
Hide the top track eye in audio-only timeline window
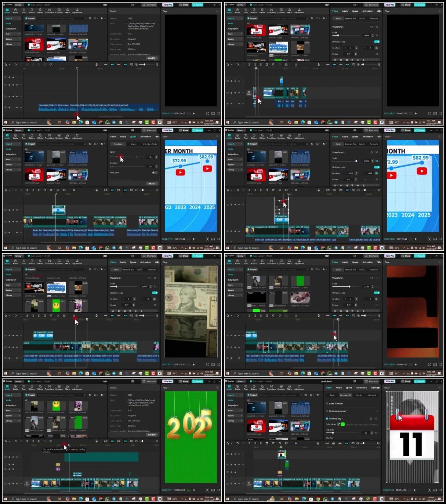pyautogui.click(x=13, y=77)
